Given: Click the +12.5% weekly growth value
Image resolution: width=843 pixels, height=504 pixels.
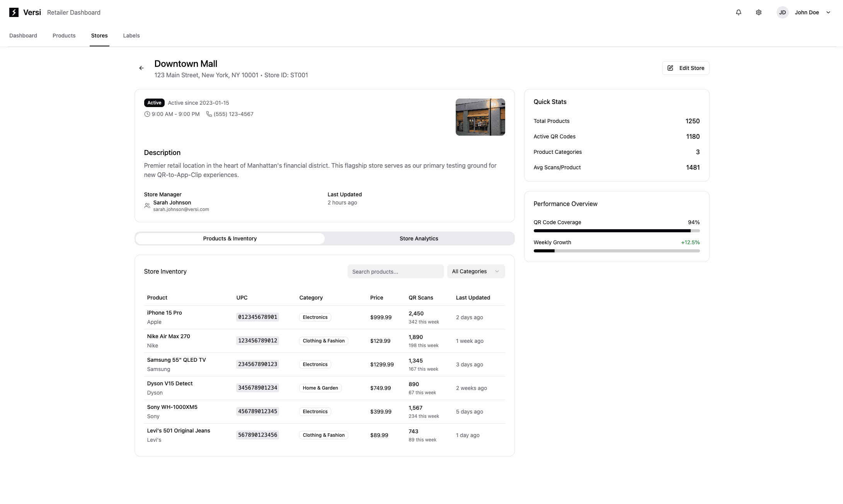Looking at the screenshot, I should coord(690,242).
